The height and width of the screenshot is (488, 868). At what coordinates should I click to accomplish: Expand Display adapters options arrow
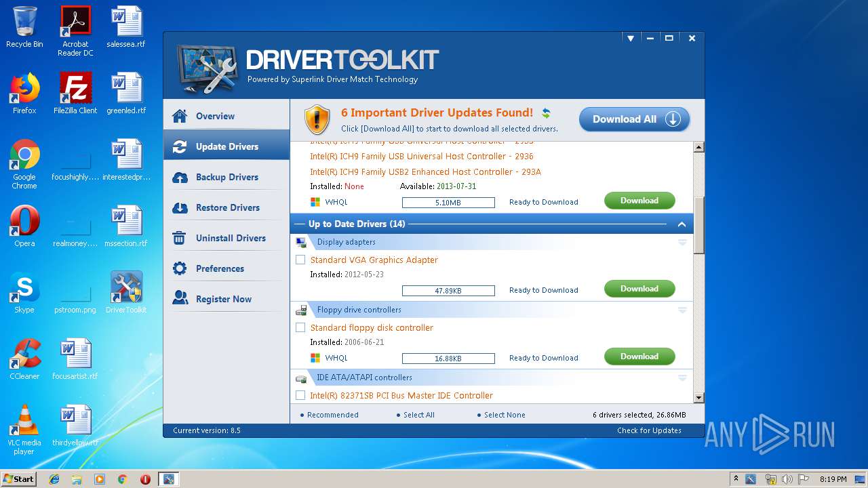click(x=682, y=242)
